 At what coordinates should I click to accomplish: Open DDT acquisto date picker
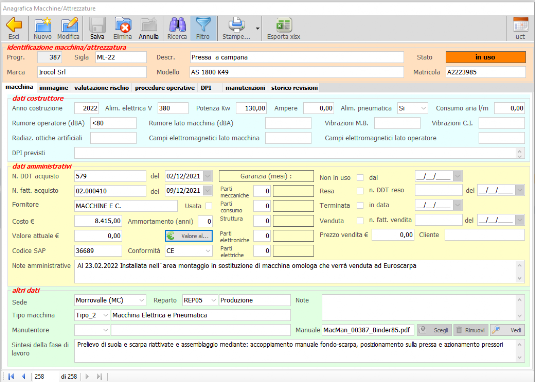pos(208,176)
